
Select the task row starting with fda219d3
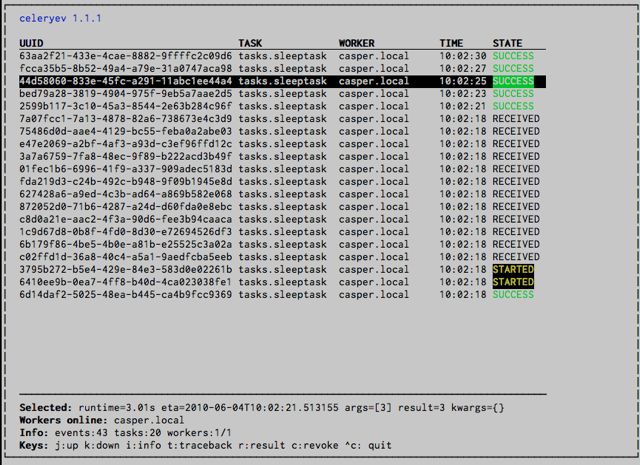click(125, 182)
